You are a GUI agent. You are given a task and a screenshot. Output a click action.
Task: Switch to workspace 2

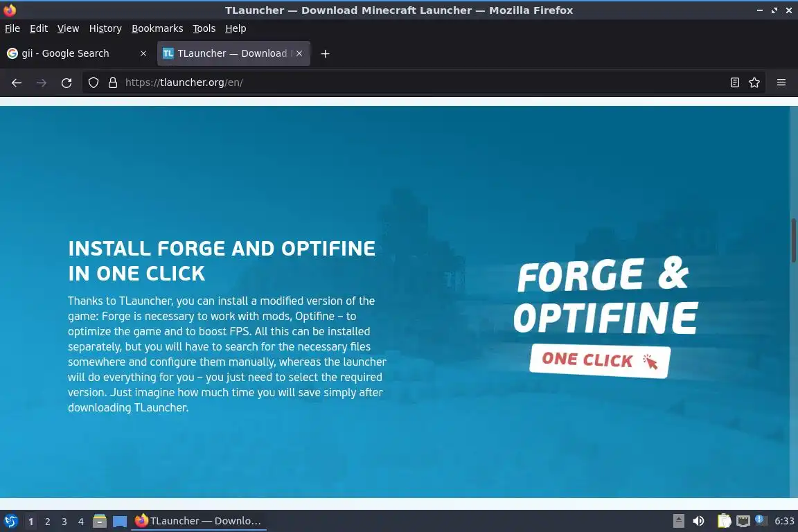point(47,522)
